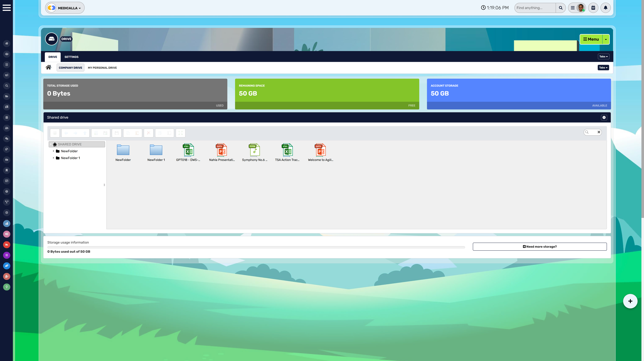
Task: Open the calendar icon in left sidebar
Action: (x=7, y=117)
